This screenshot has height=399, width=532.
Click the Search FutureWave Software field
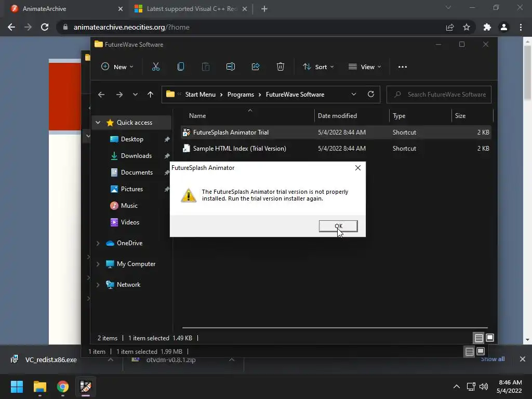tap(438, 95)
